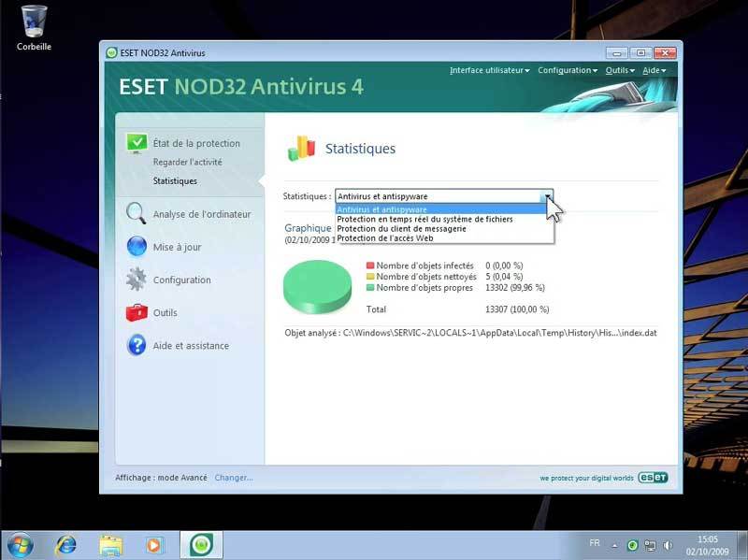Click the Mise à jour globe icon
Viewport: 748px width, 560px height.
pos(137,247)
